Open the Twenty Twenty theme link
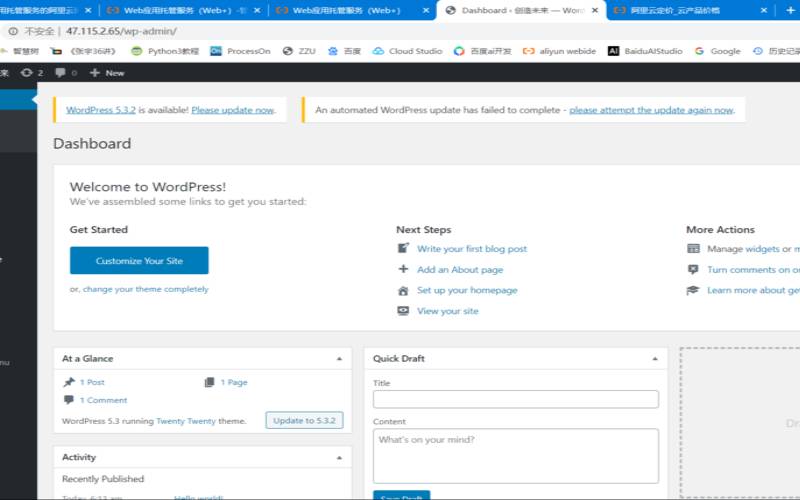Screen dimensions: 800x500 click(x=186, y=421)
